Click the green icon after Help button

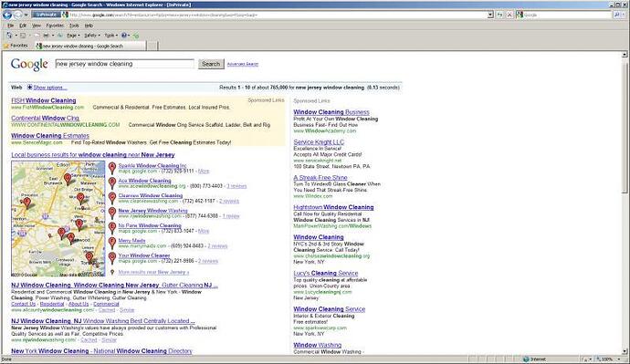pos(136,36)
